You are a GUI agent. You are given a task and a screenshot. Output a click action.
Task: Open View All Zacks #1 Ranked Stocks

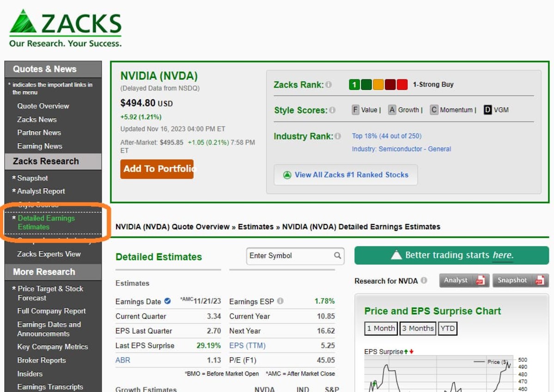346,175
